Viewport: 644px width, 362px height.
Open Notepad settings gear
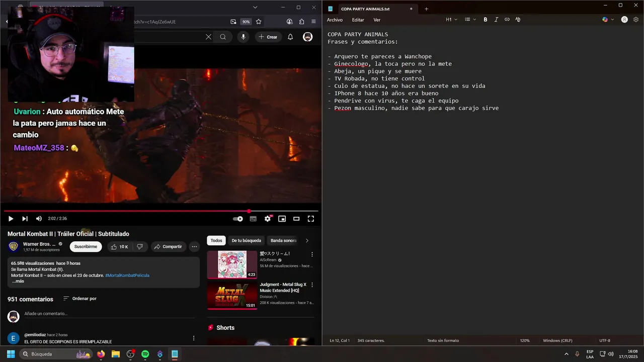click(636, 20)
